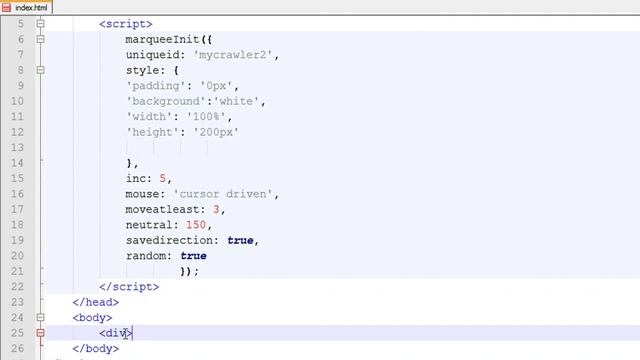Click the opening <body> tag
Image resolution: width=640 pixels, height=360 pixels.
tap(92, 318)
